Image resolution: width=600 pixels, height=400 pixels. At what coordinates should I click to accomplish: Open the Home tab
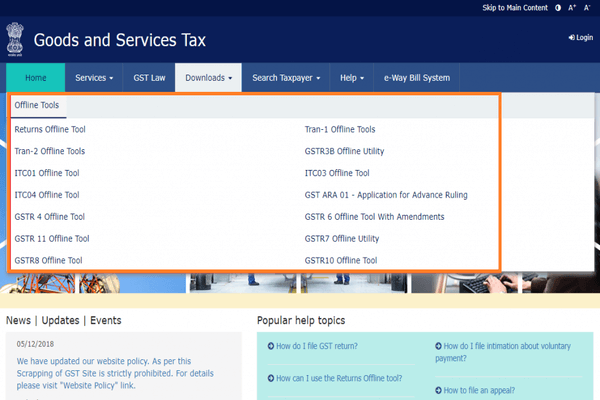[x=36, y=78]
